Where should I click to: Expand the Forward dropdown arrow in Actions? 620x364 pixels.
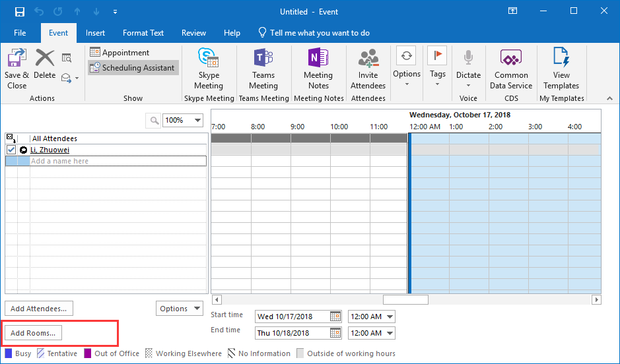77,78
